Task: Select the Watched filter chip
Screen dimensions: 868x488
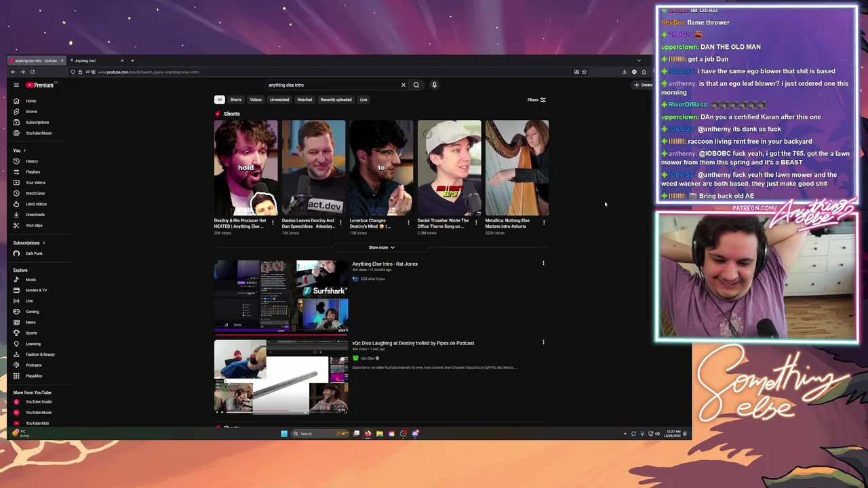Action: tap(304, 100)
